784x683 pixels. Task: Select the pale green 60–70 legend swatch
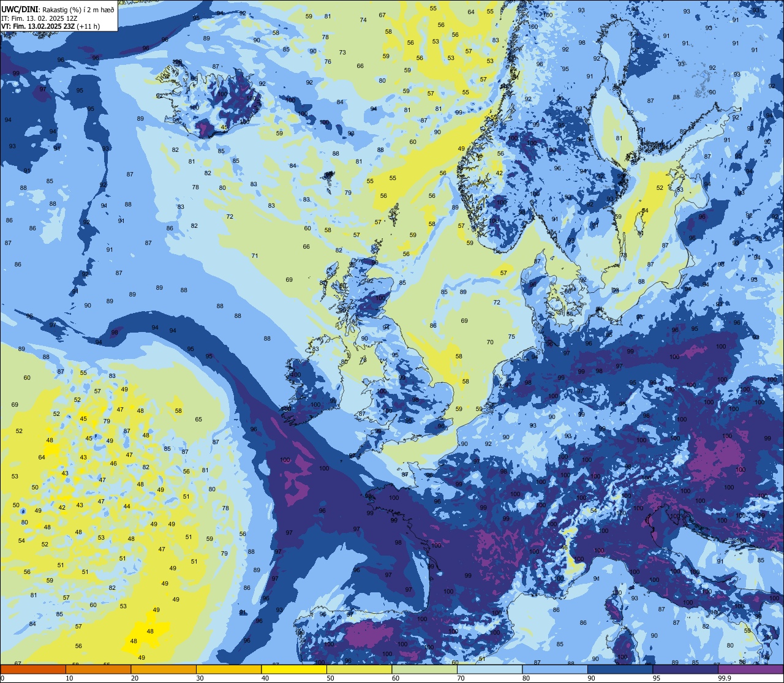point(424,670)
